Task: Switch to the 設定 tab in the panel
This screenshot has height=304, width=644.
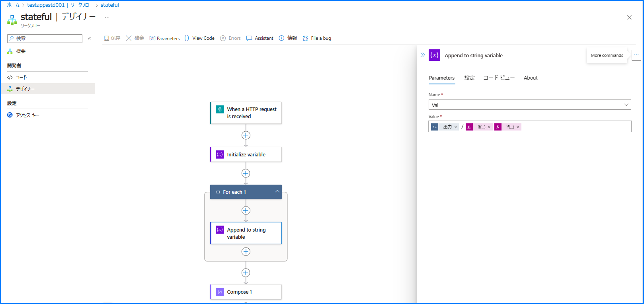Action: [x=470, y=78]
